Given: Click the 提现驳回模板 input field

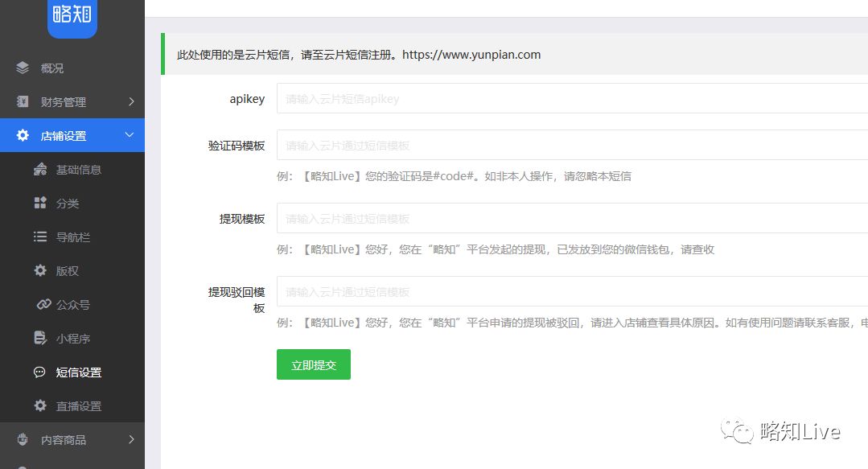Looking at the screenshot, I should coord(573,291).
